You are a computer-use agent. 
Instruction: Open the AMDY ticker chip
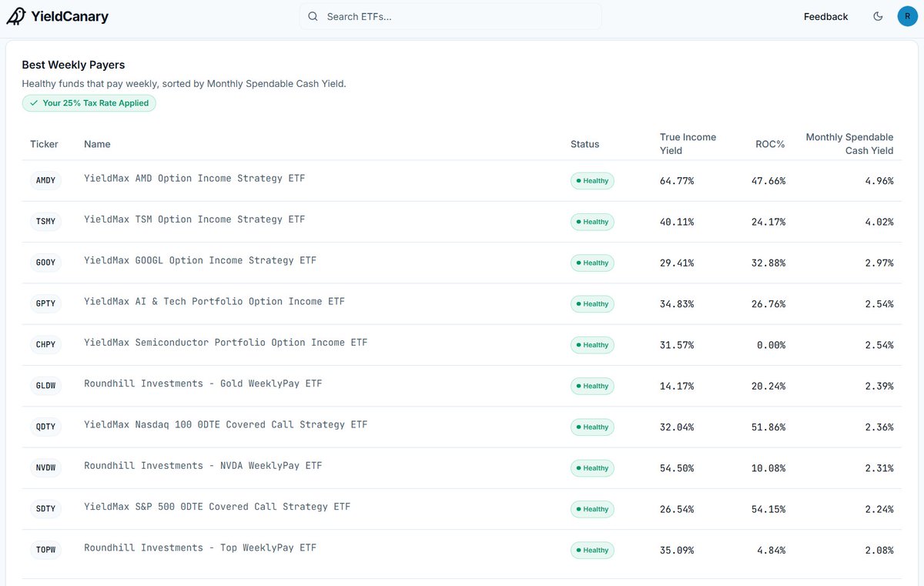tap(46, 181)
